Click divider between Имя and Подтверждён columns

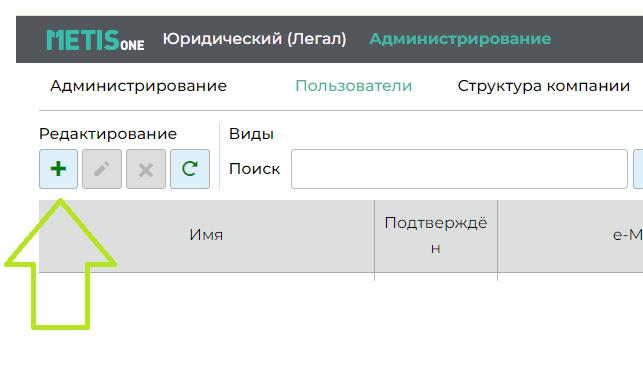374,236
